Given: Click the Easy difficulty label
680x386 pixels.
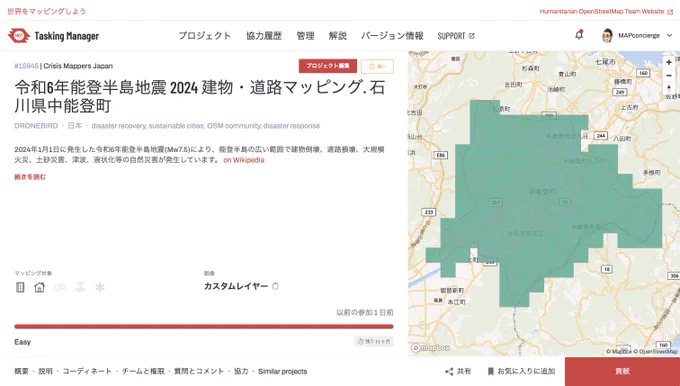Looking at the screenshot, I should tap(23, 342).
